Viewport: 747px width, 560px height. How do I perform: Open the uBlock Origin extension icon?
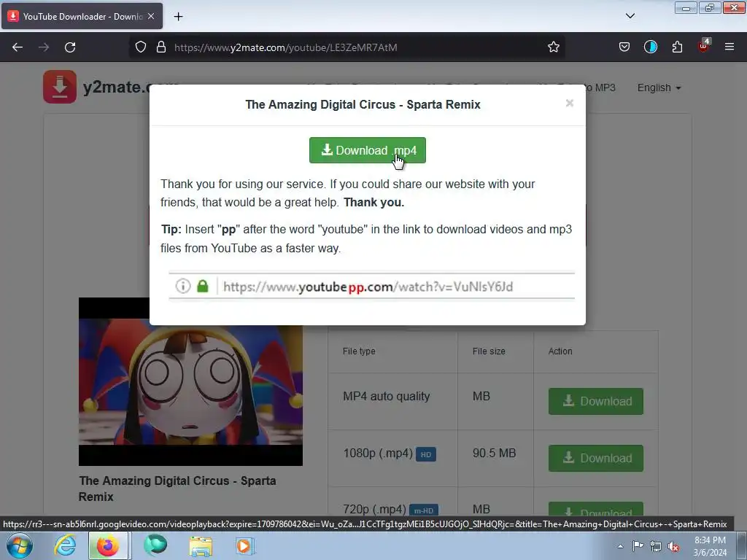[x=704, y=46]
